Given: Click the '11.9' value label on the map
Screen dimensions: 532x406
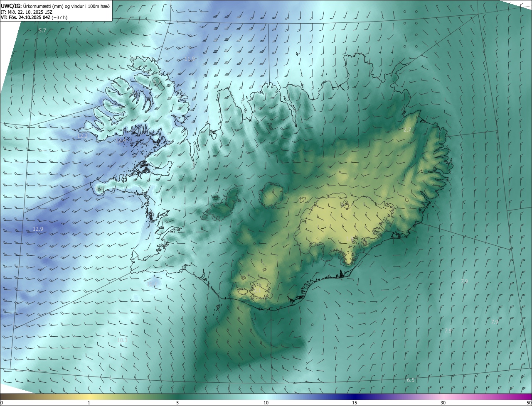Looking at the screenshot, I should pos(190,59).
